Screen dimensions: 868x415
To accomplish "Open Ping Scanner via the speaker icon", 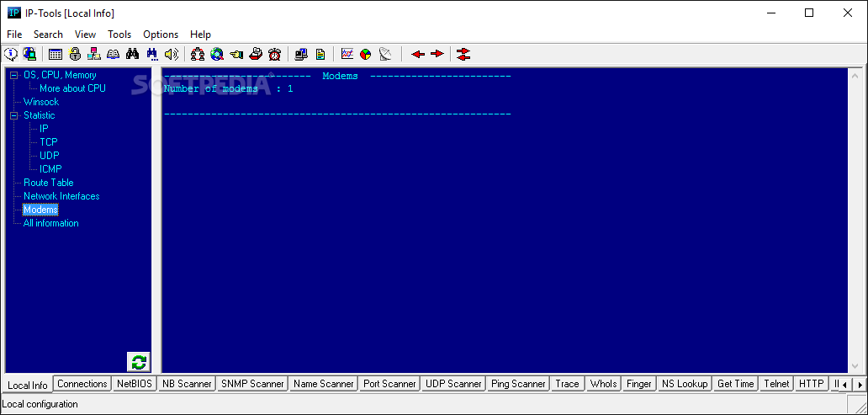I will 172,54.
